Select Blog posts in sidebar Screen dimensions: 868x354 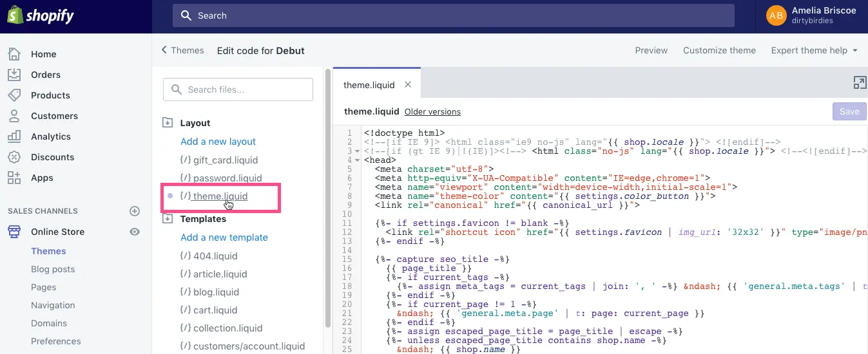point(53,269)
